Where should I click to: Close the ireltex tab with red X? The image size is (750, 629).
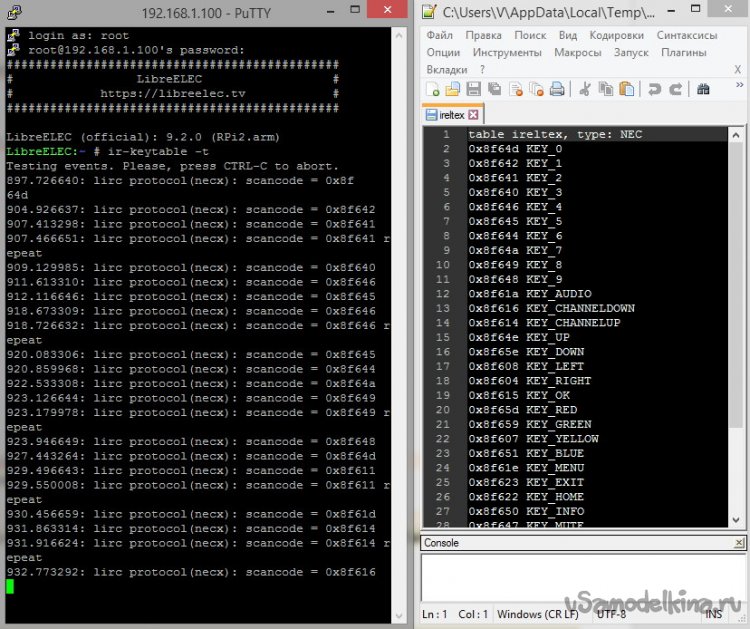point(474,114)
